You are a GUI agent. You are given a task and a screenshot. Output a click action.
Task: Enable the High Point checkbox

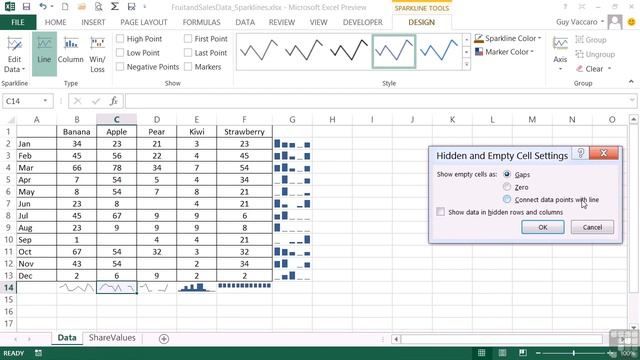tap(120, 39)
